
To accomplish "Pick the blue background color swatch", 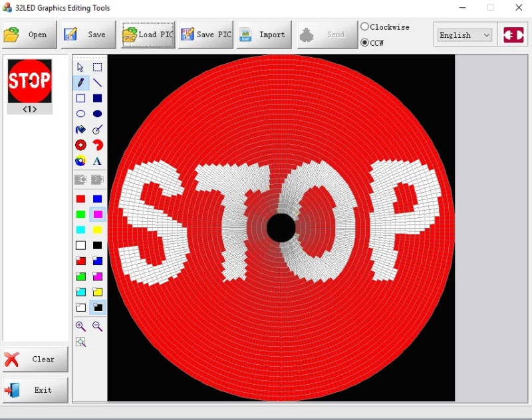I will pyautogui.click(x=97, y=261).
